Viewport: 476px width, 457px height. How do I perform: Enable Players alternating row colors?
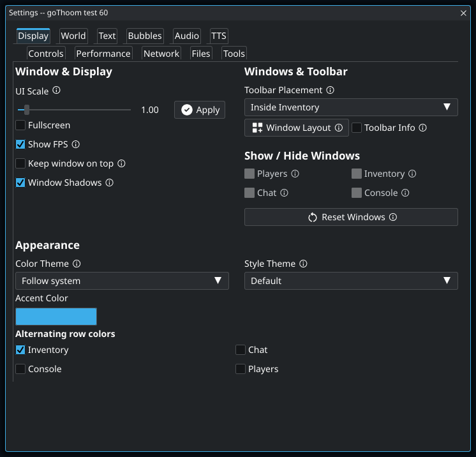tap(241, 369)
